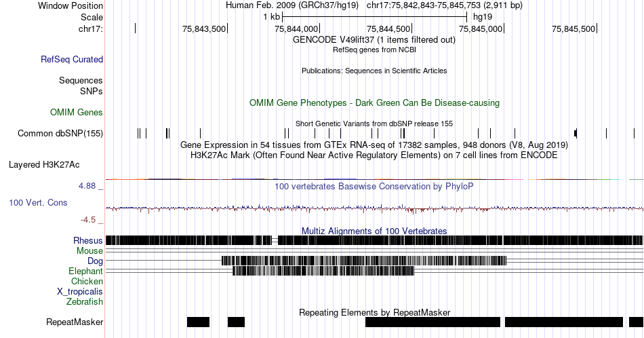This screenshot has height=338, width=644.
Task: Click the RepeatMasker track label
Action: click(x=75, y=322)
